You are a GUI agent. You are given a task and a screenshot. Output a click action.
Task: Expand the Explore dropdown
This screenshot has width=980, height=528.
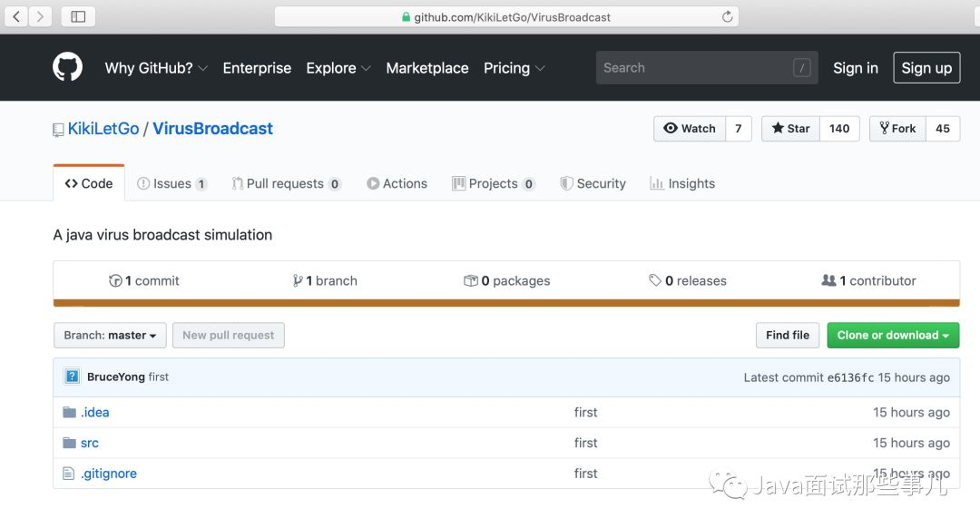pos(338,67)
